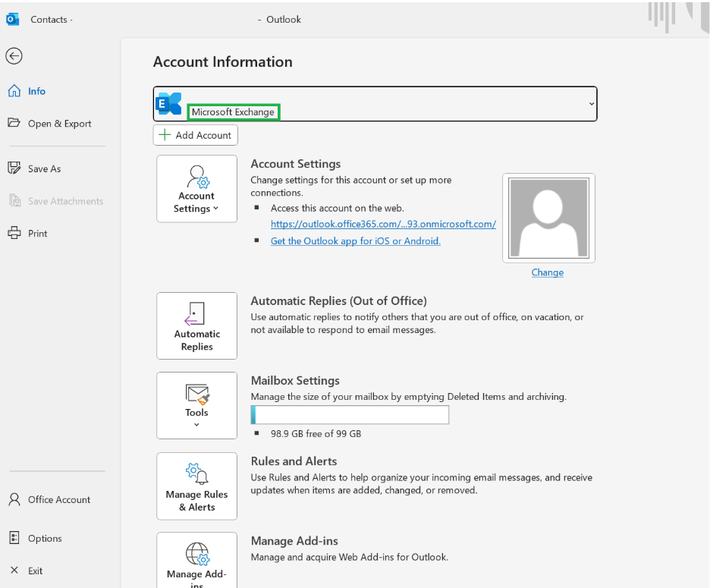Click the Manage Rules & Alerts icon
The height and width of the screenshot is (588, 710).
(x=196, y=486)
